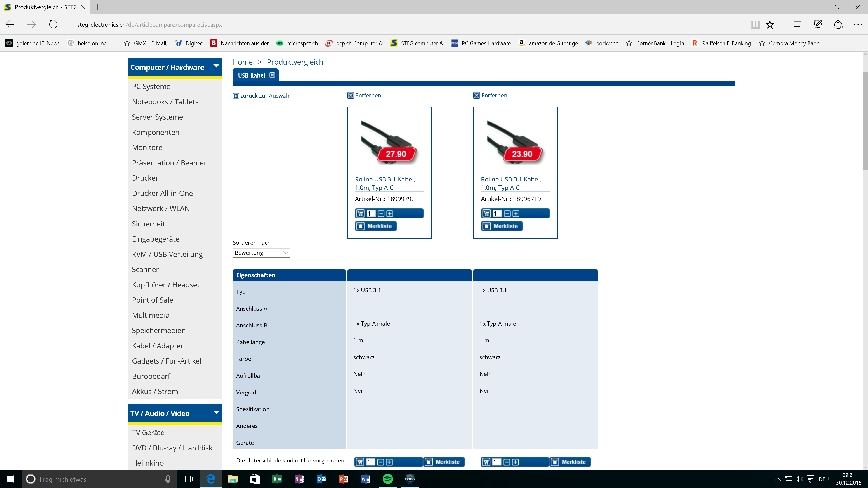The width and height of the screenshot is (868, 488).
Task: Click the browser forward arrow
Action: 31,24
